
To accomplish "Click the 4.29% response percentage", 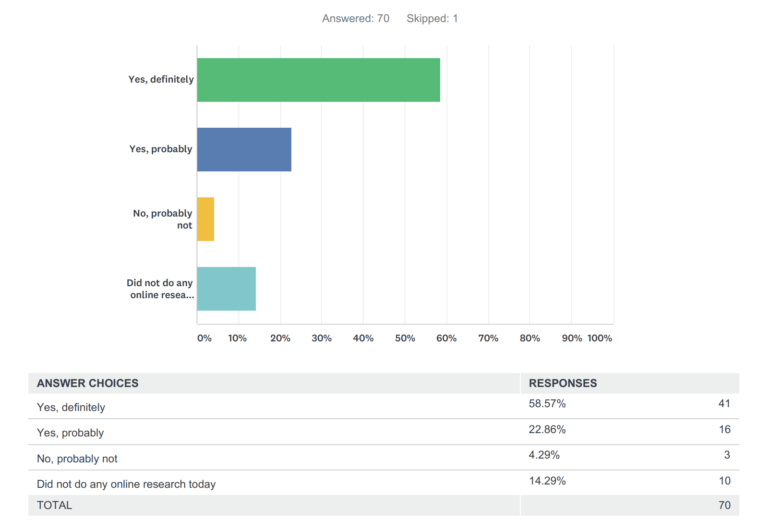I will point(544,455).
